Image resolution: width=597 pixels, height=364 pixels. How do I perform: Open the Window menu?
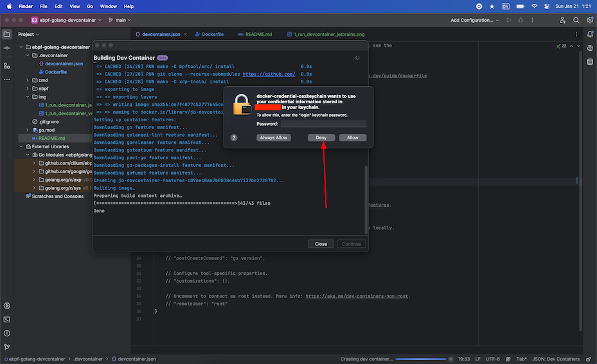click(x=109, y=6)
